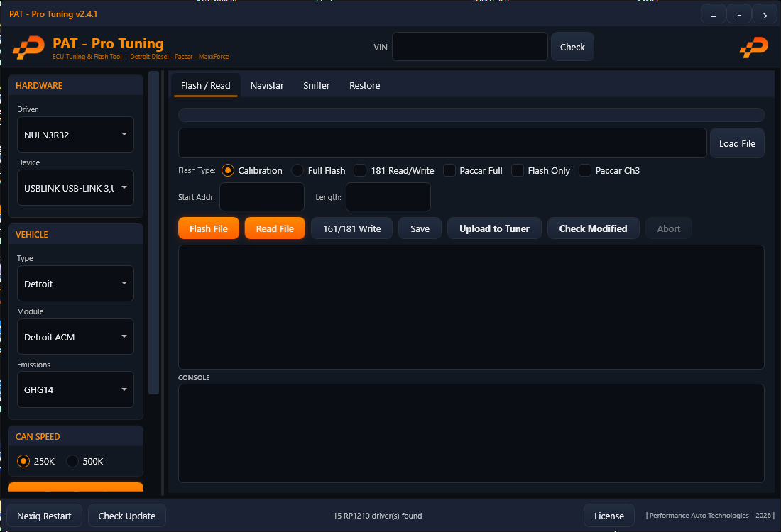Click the large pane under Flash File
Screen dimensions: 781x532
(x=471, y=307)
